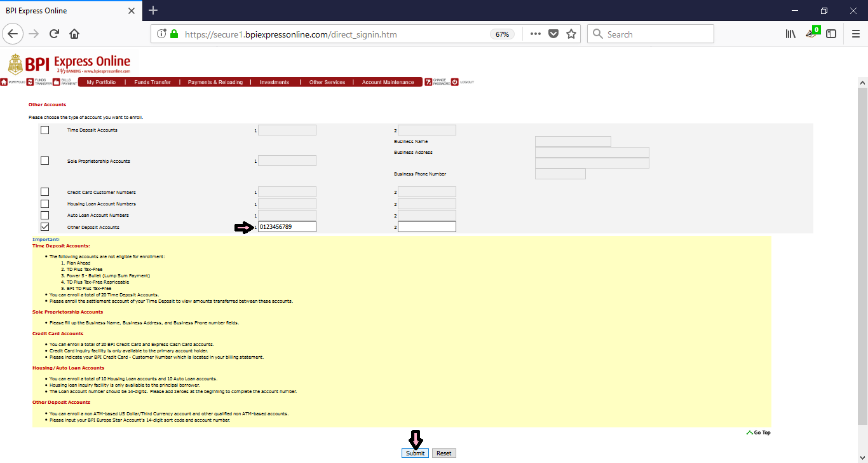Open the Firefox hamburger menu
This screenshot has height=463, width=868.
click(x=855, y=34)
